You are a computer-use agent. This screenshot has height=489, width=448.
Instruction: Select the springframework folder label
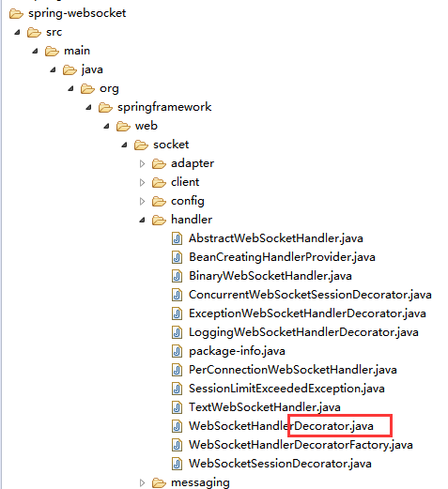coord(164,107)
